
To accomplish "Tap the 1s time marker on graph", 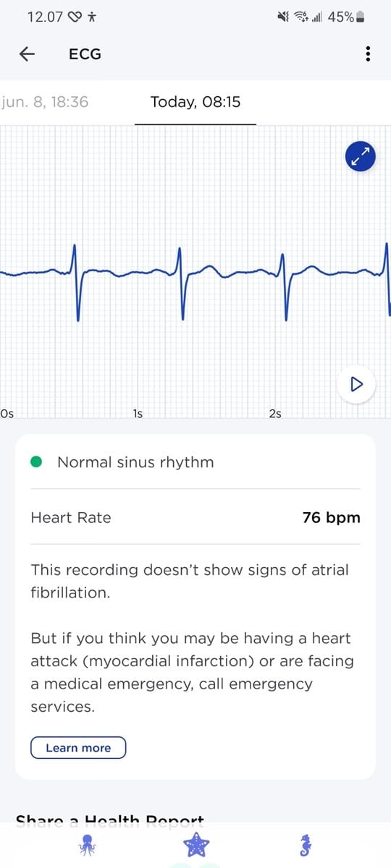I will pos(138,414).
